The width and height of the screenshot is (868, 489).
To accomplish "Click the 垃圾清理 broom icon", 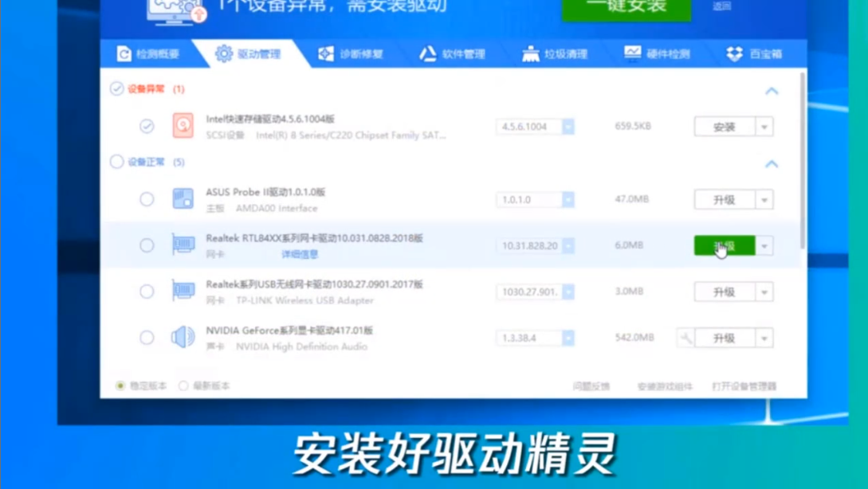I will (x=530, y=53).
